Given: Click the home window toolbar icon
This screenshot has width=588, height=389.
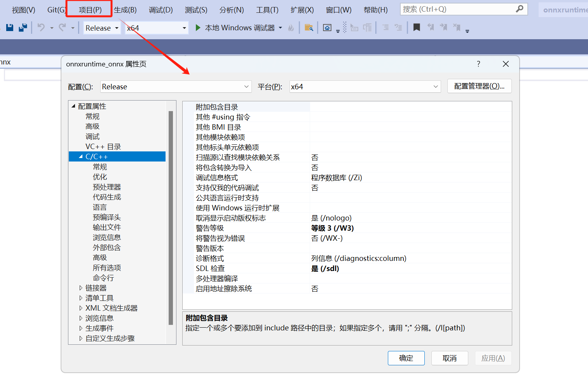Looking at the screenshot, I should click(327, 28).
